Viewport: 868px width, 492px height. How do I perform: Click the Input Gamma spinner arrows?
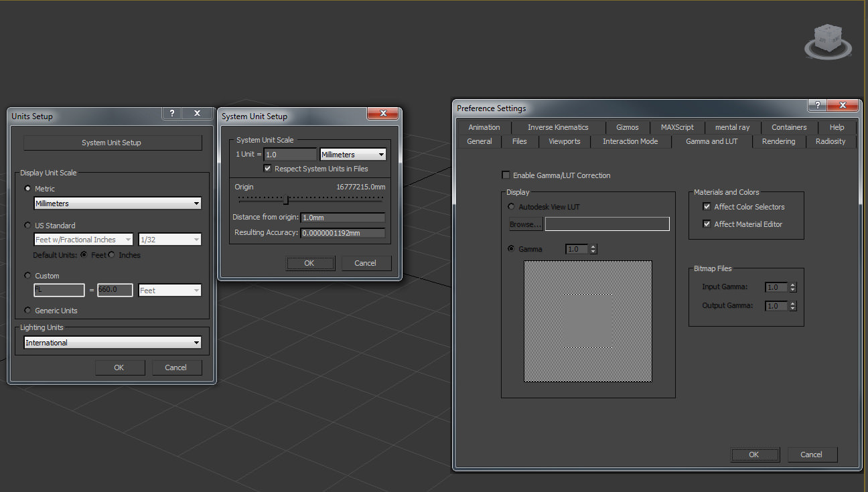(793, 287)
